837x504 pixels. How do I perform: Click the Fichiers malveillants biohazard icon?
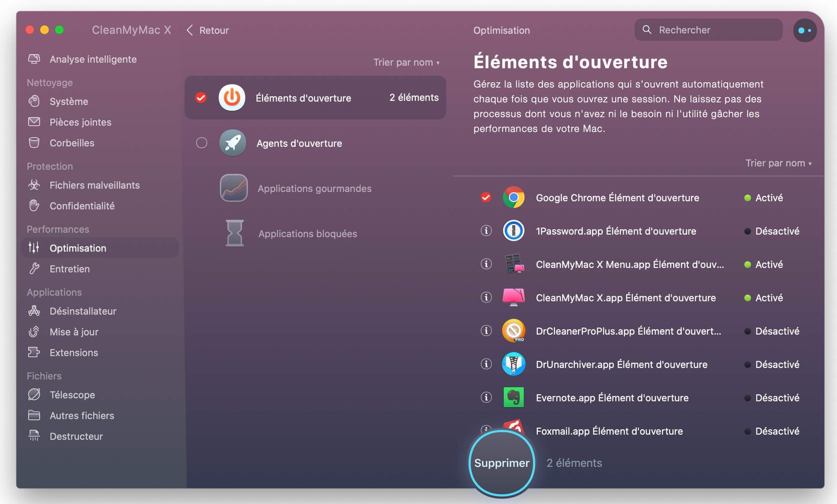34,185
